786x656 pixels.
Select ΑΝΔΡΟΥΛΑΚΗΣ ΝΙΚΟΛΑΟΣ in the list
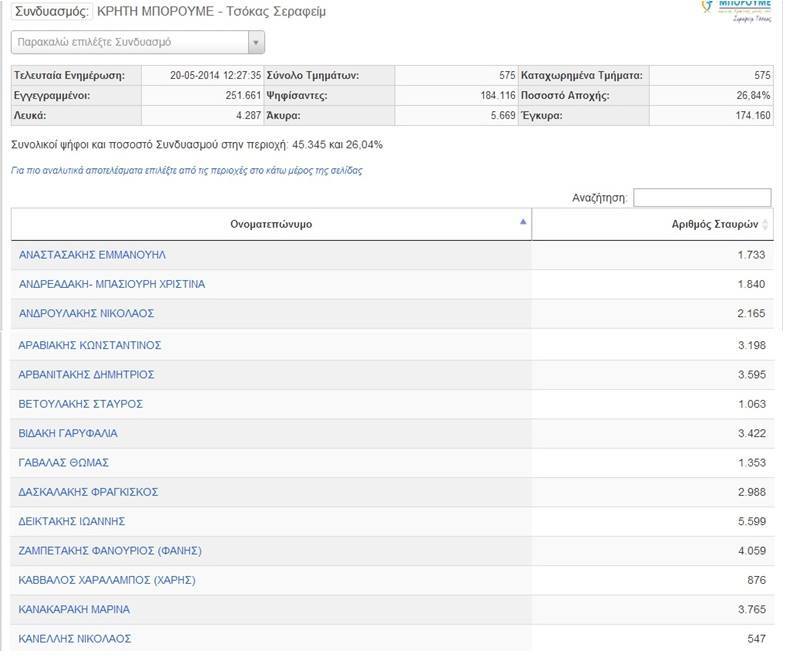tap(86, 313)
